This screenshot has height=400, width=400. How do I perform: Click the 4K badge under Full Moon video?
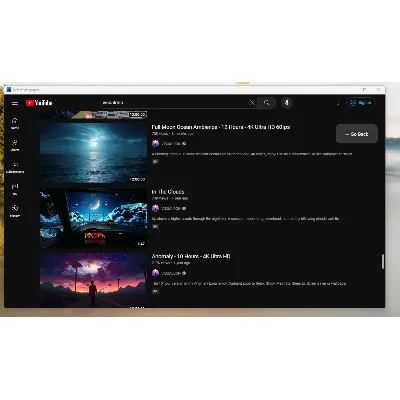(155, 162)
